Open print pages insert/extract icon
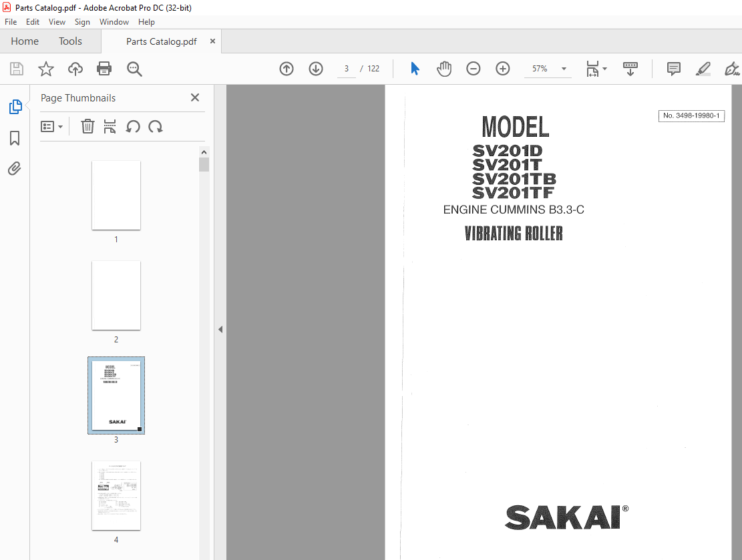Screen dimensions: 742x560 [110, 126]
